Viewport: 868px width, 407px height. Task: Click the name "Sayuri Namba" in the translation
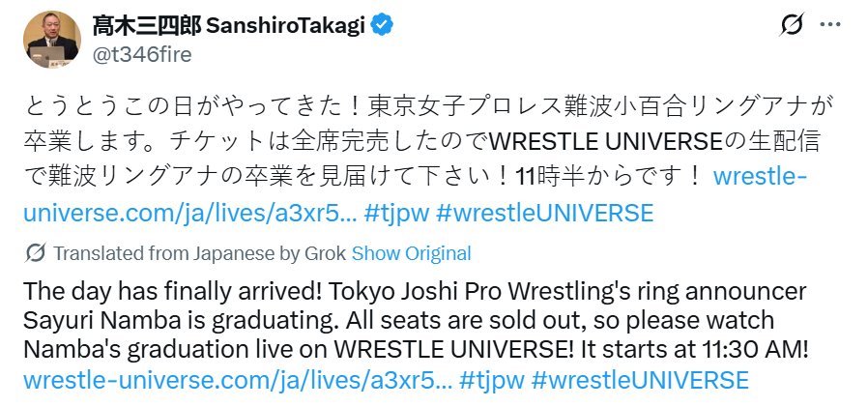(x=84, y=321)
